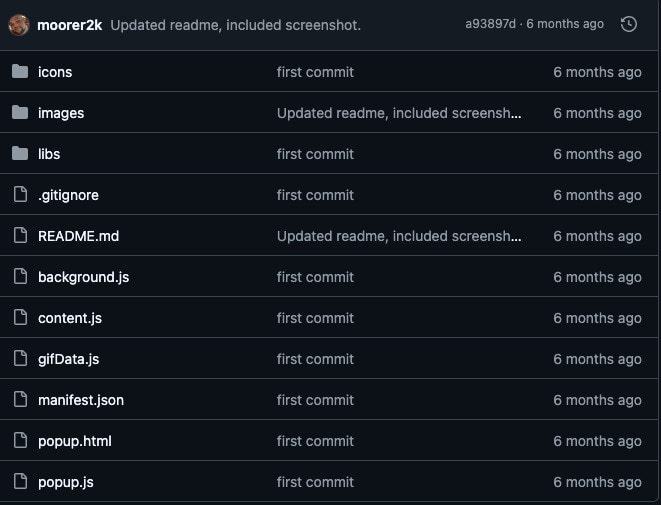Open the popup.js file
The width and height of the screenshot is (661, 505).
[65, 482]
